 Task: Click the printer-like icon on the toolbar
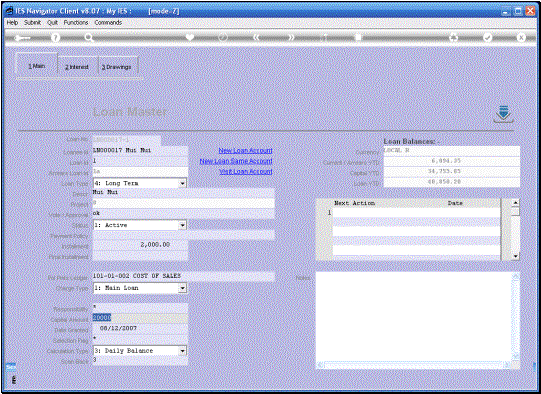click(453, 37)
